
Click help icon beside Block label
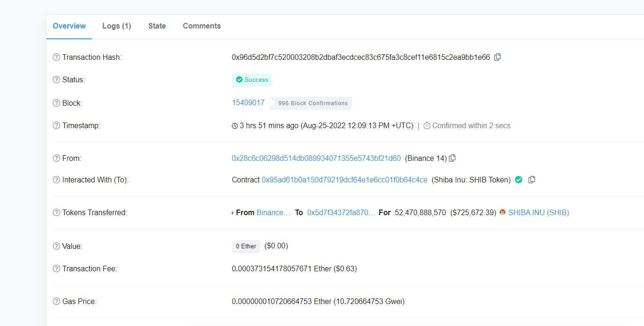click(x=57, y=103)
